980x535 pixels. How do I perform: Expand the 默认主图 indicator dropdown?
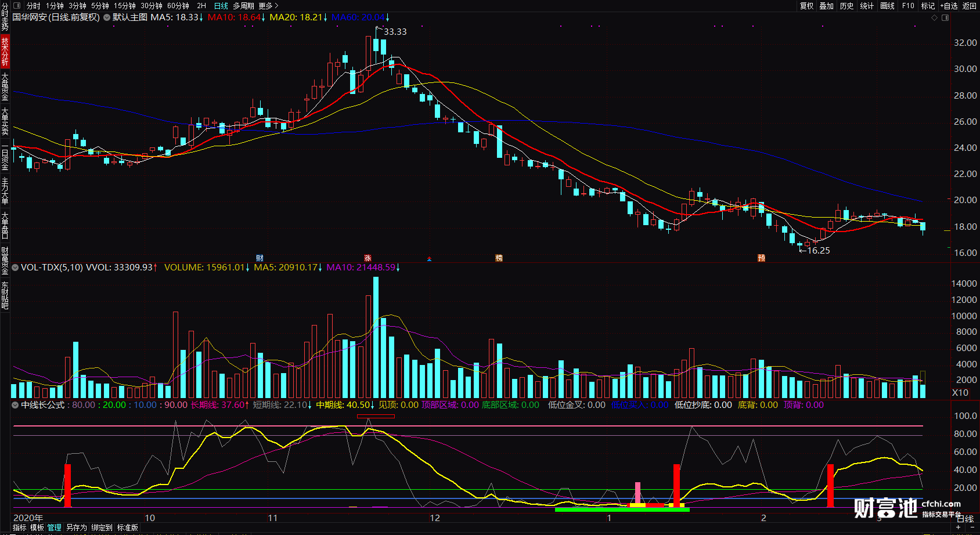pos(107,17)
